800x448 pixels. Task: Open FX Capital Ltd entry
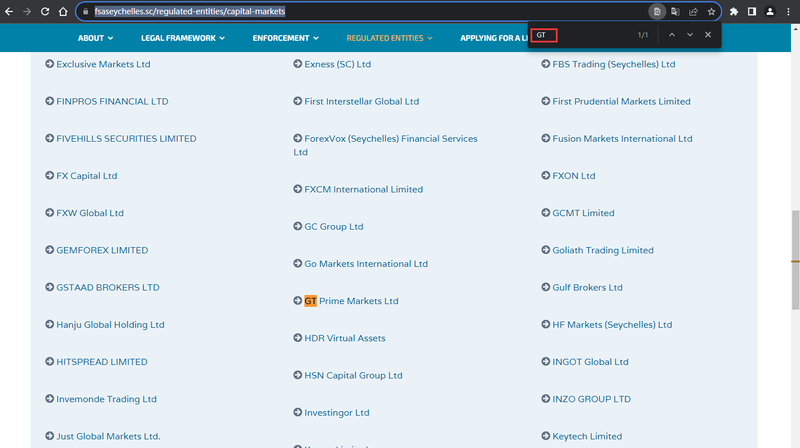(x=87, y=176)
